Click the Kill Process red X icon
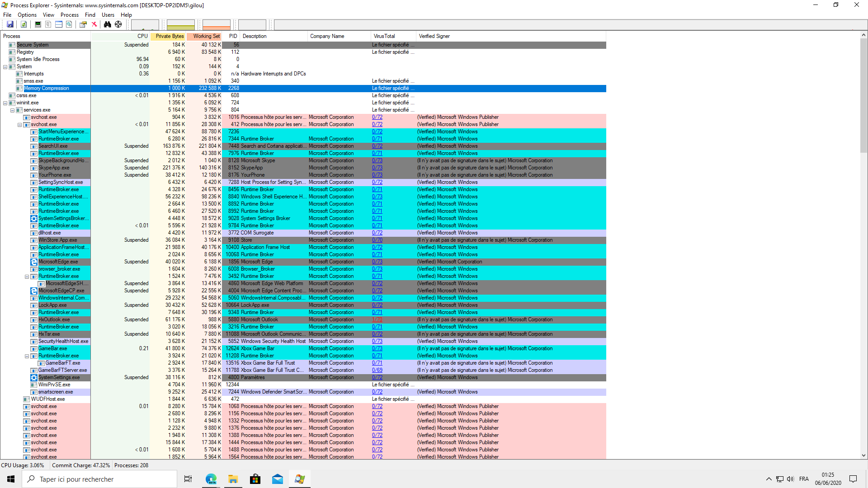 [x=94, y=24]
